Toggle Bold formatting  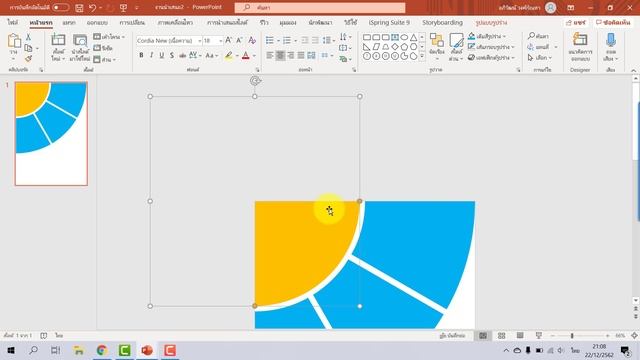click(x=141, y=55)
